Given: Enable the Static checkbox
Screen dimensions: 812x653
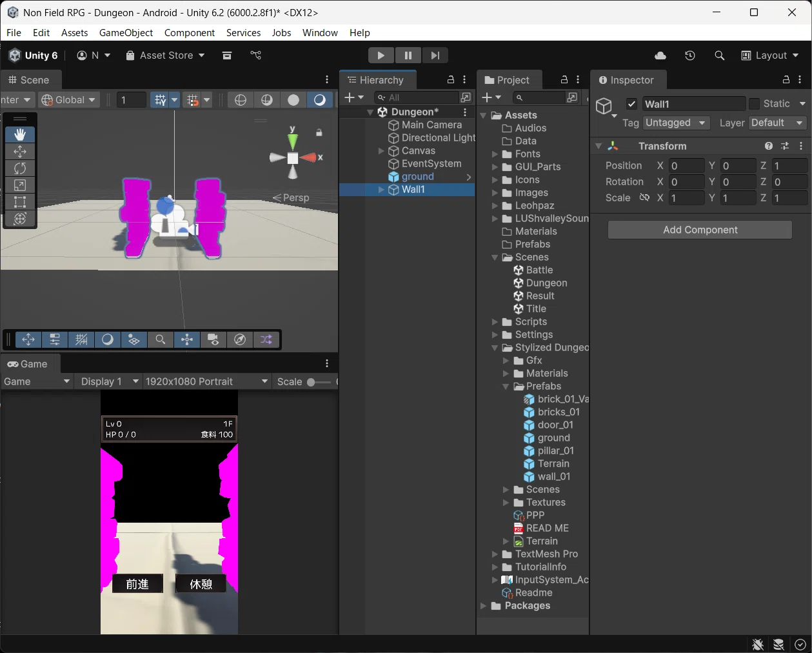Looking at the screenshot, I should (x=754, y=104).
